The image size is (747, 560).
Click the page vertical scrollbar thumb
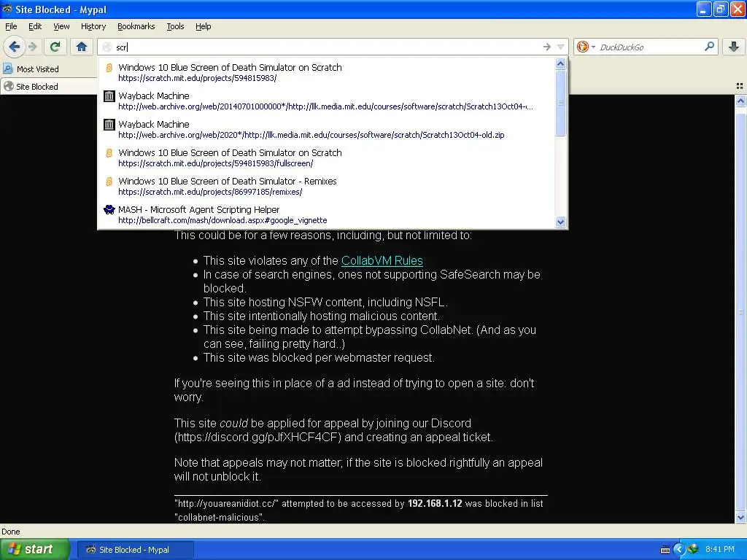pos(740,312)
